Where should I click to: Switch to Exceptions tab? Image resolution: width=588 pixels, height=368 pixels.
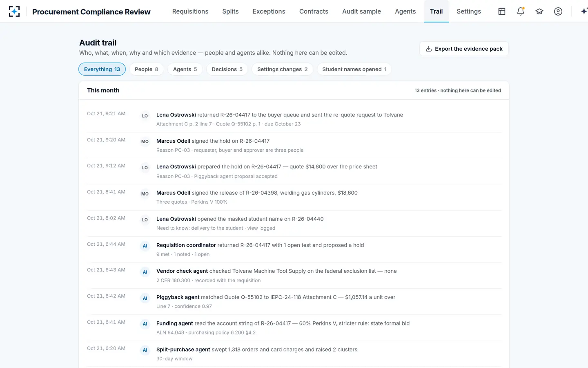coord(269,11)
